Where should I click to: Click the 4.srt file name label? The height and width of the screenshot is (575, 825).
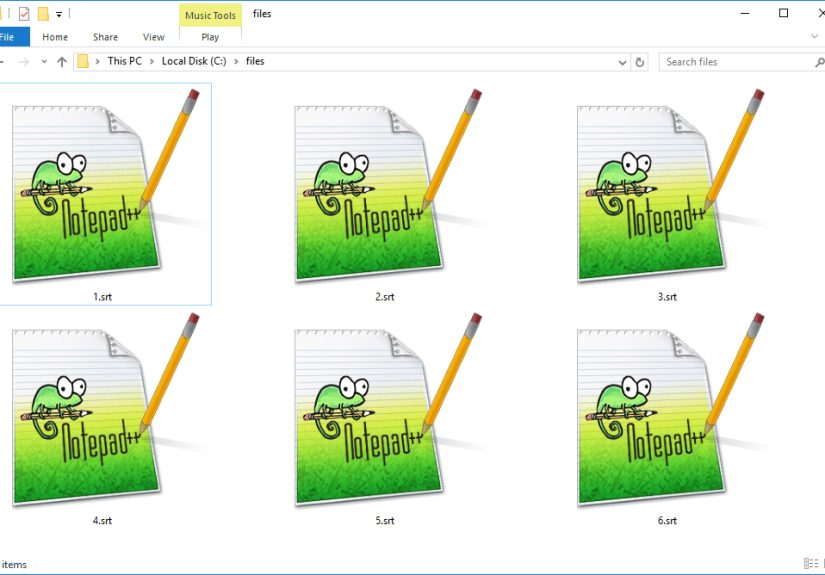[103, 521]
